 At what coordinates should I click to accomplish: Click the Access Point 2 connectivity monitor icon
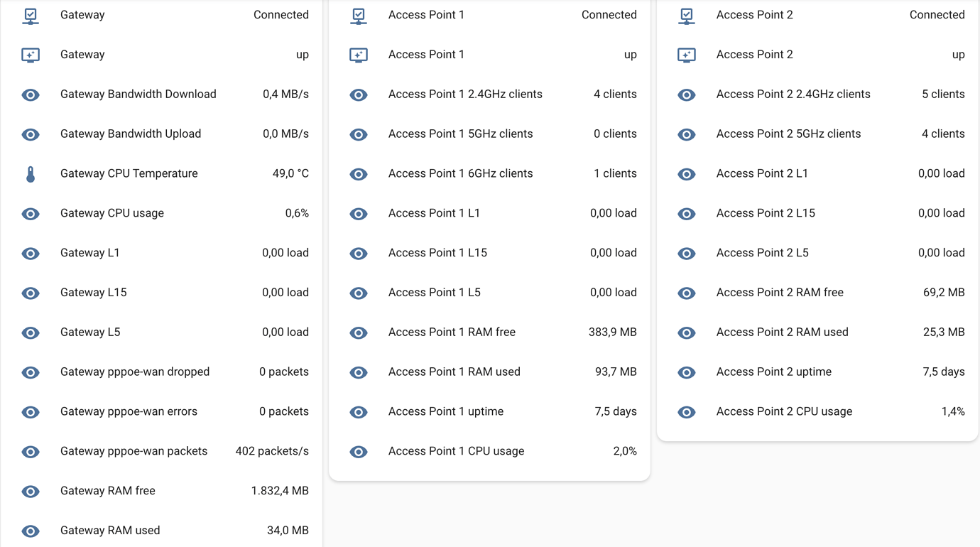687,15
